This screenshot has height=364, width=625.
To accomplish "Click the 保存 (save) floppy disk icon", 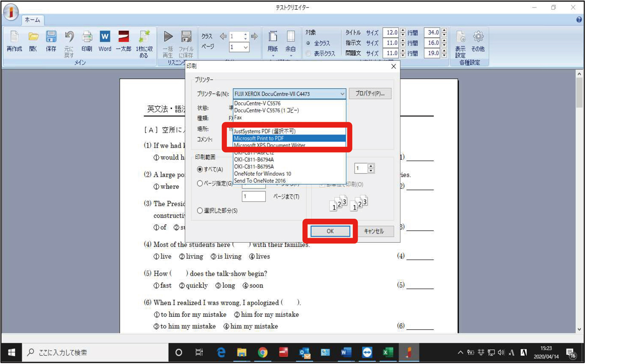I will 51,38.
